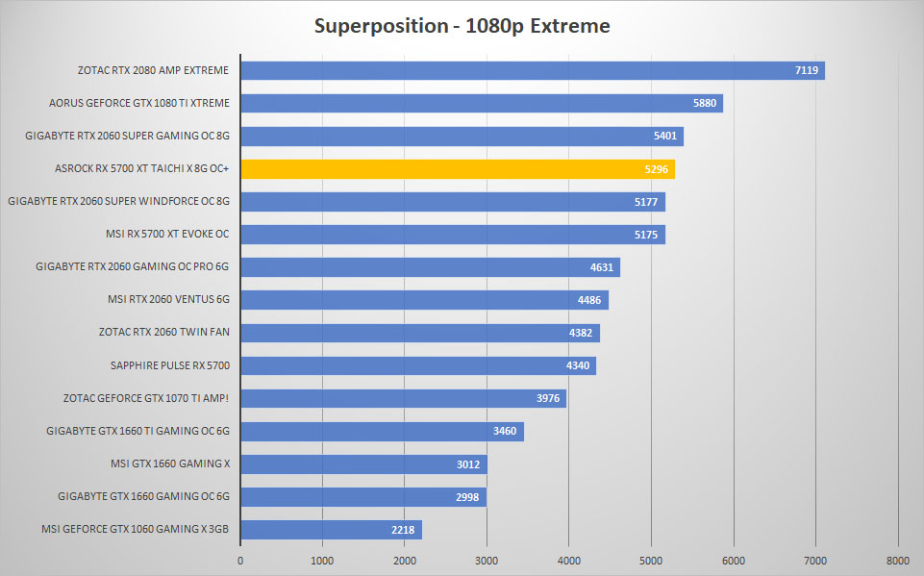This screenshot has height=576, width=924.
Task: Click the 3012 score value
Action: [x=468, y=464]
